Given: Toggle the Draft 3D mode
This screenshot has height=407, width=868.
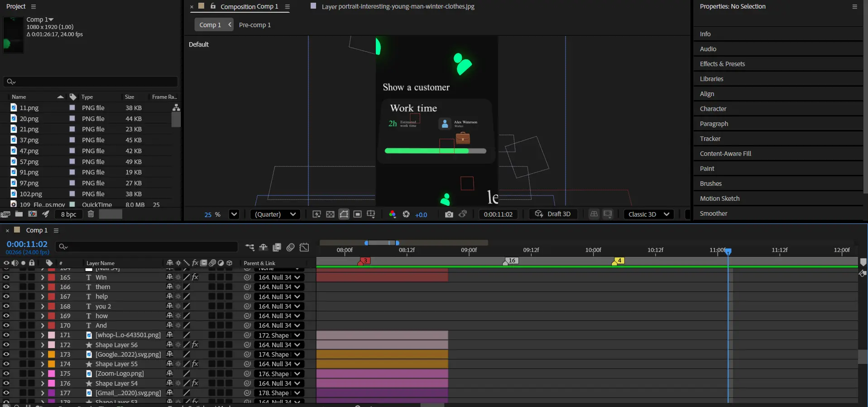Looking at the screenshot, I should pyautogui.click(x=553, y=214).
